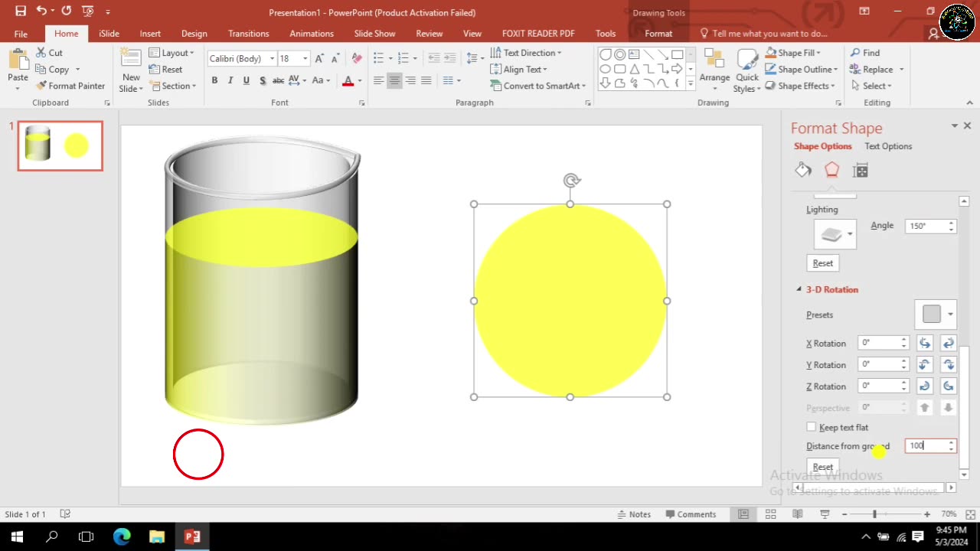Open the font size dropdown
This screenshot has width=980, height=551.
pyautogui.click(x=305, y=59)
